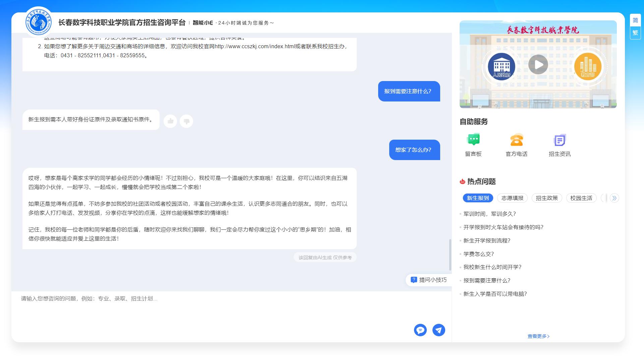Viewport: 644px width, 358px height.
Task: Click the 想家了怎么办？ user message bubble
Action: 414,150
